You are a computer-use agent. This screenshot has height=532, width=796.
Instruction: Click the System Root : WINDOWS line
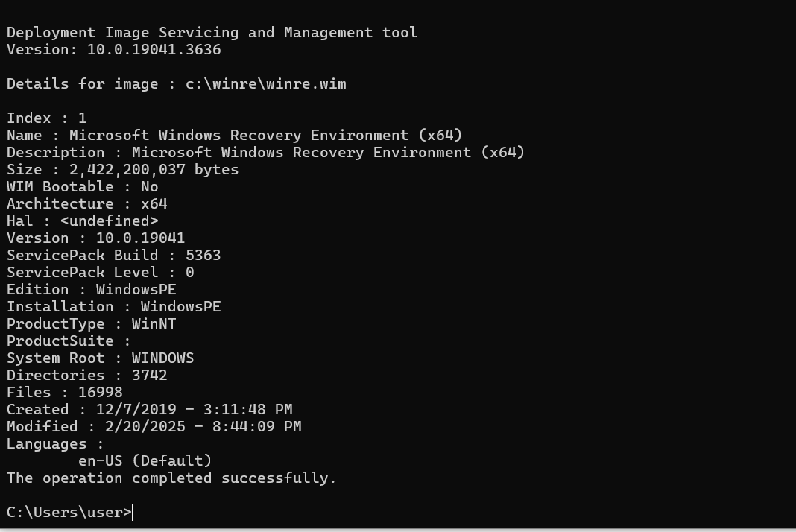(100, 358)
